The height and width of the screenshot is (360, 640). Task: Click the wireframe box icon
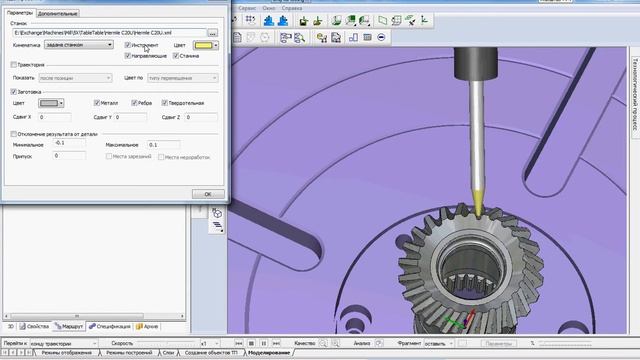click(x=396, y=20)
